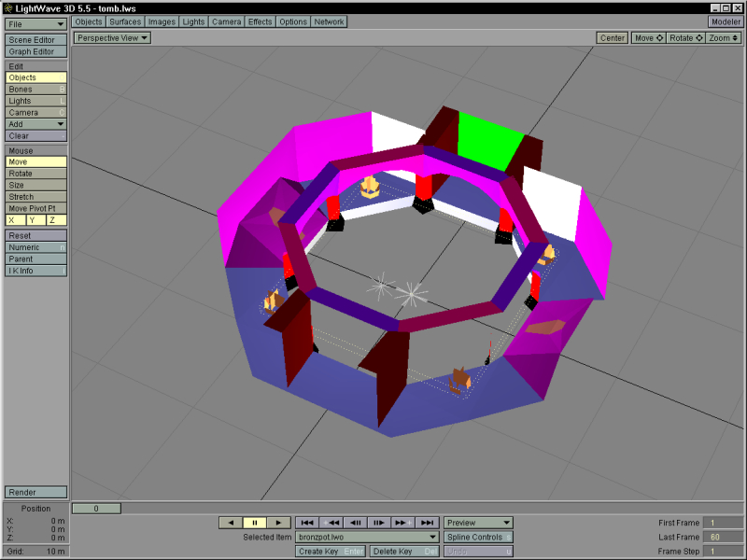Toggle the Z axis button

click(56, 220)
